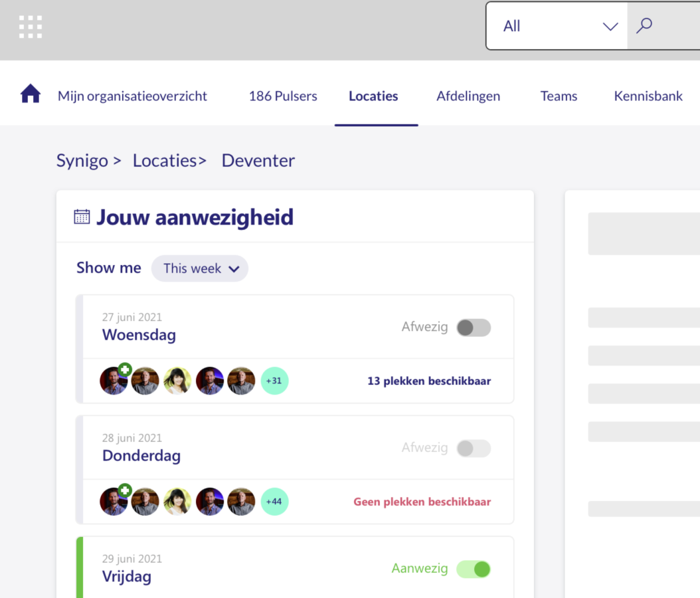Open fourth avatar in Woensdag row
700x598 pixels.
click(x=209, y=381)
